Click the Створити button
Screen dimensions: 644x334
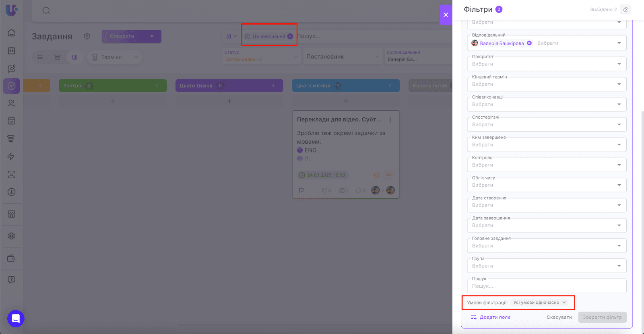coord(122,36)
